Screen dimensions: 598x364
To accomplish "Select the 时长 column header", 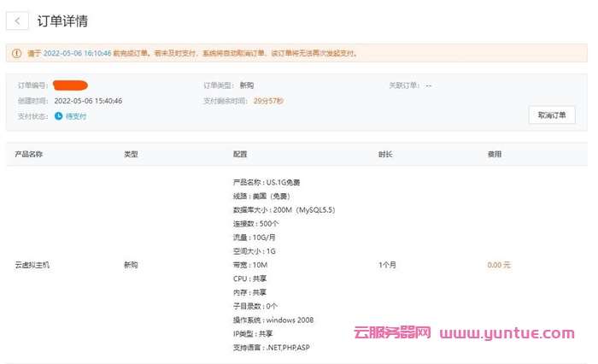I will coord(385,155).
